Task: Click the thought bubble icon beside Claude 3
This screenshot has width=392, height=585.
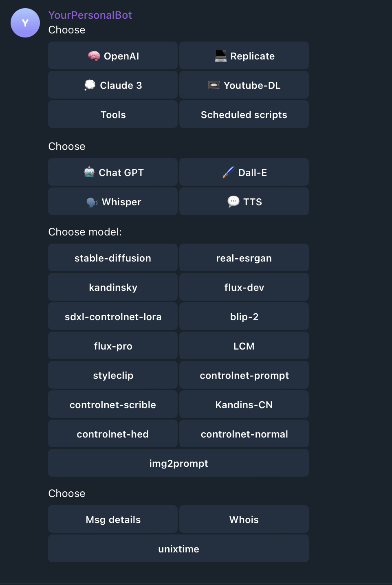Action: pyautogui.click(x=90, y=85)
